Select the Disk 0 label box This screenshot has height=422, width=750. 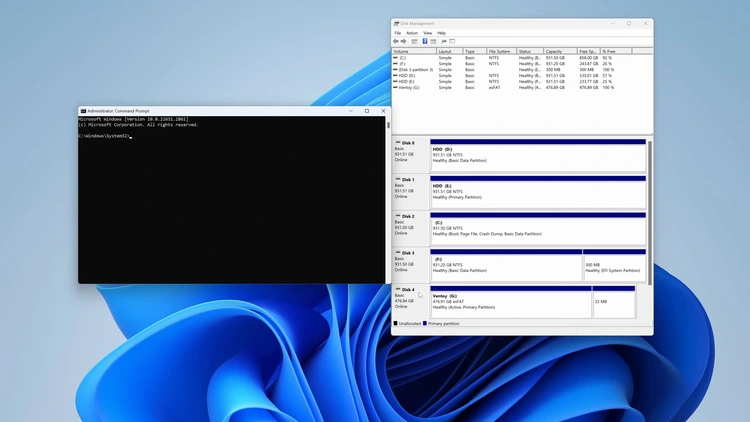(411, 155)
